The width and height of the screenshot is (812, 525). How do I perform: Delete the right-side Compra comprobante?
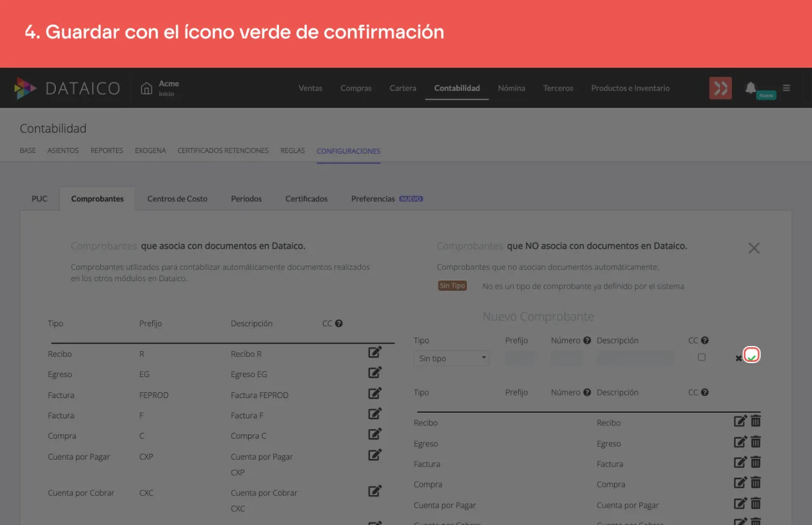[756, 482]
